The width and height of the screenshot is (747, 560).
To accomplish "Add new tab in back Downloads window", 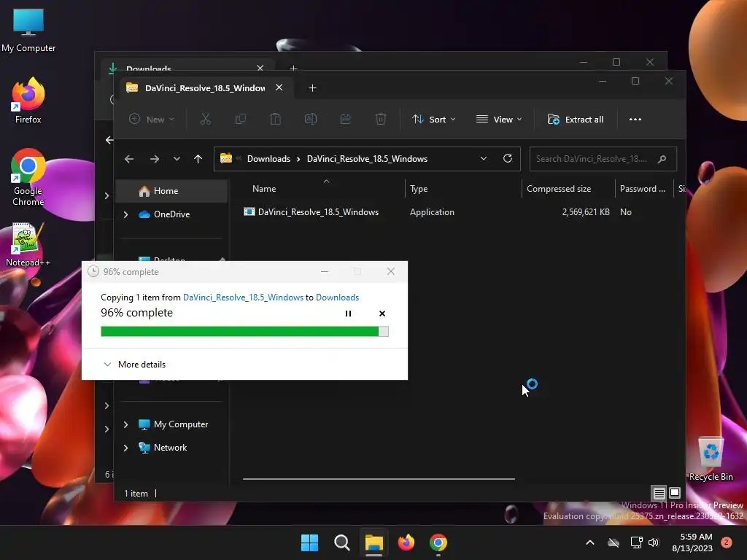I will coord(293,68).
